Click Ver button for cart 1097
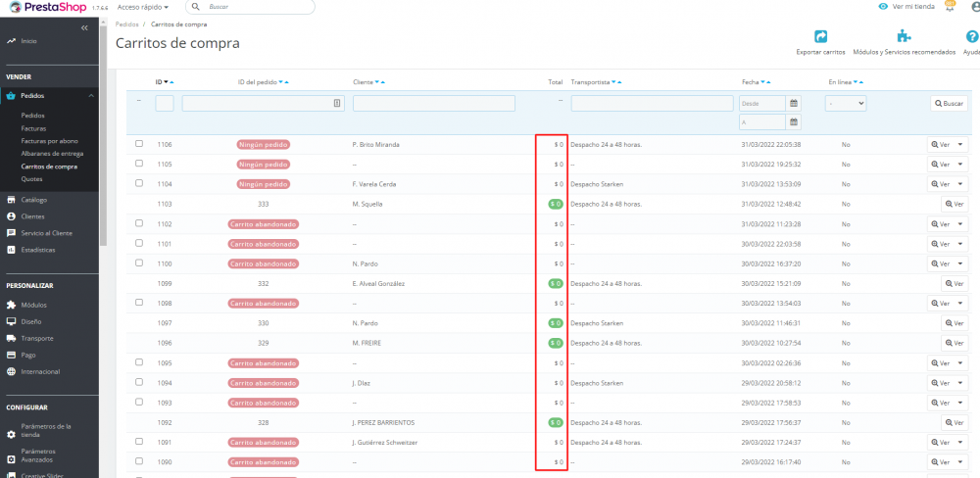 pos(955,323)
